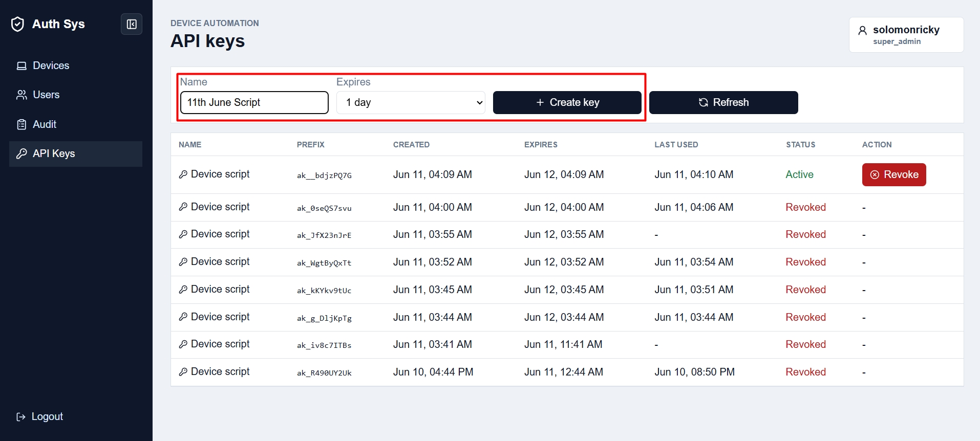
Task: Select prefix ak_WgtByQxTt
Action: click(x=324, y=263)
